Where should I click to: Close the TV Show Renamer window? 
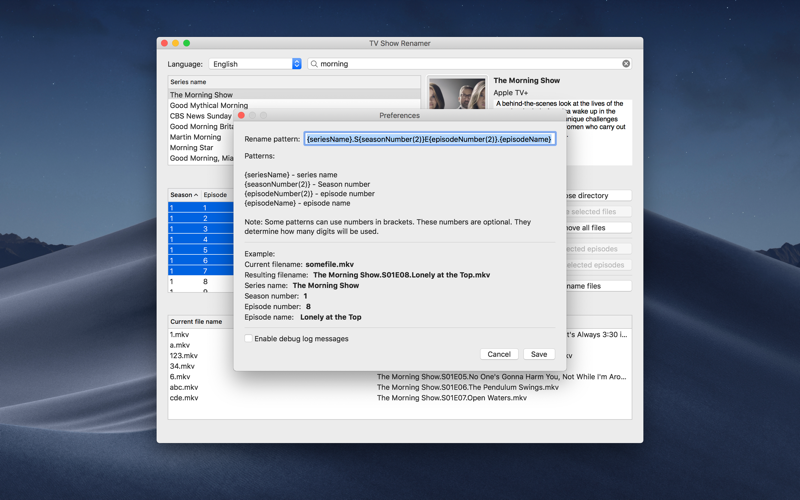pyautogui.click(x=164, y=43)
